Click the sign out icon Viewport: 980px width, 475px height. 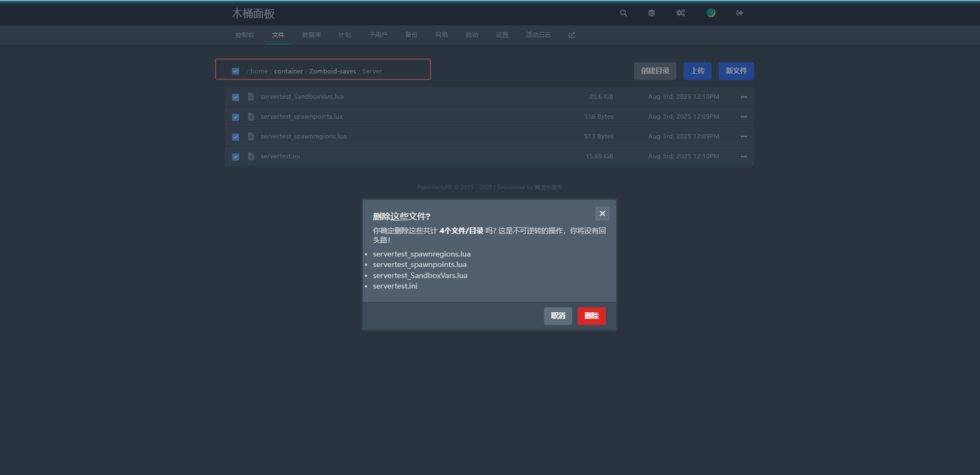pos(740,13)
